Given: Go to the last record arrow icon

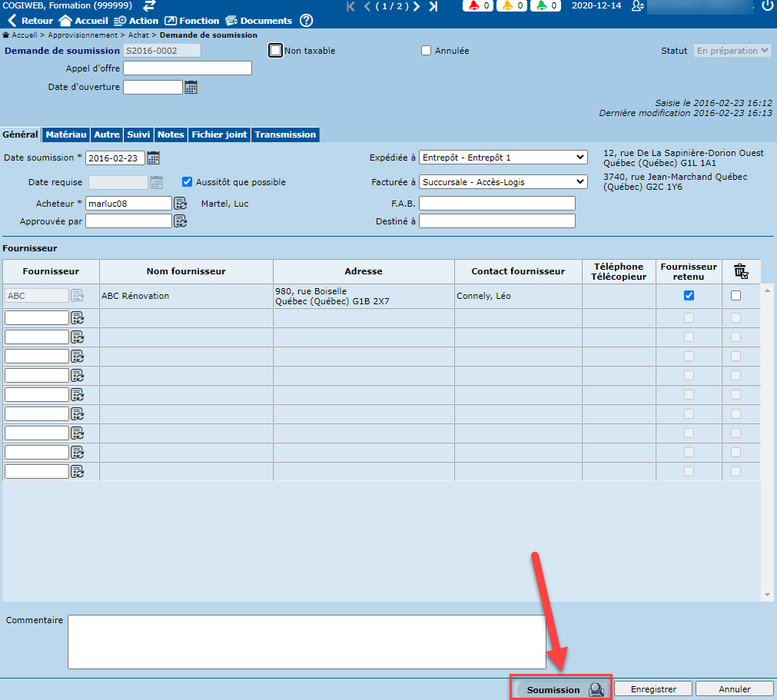Looking at the screenshot, I should pyautogui.click(x=433, y=7).
